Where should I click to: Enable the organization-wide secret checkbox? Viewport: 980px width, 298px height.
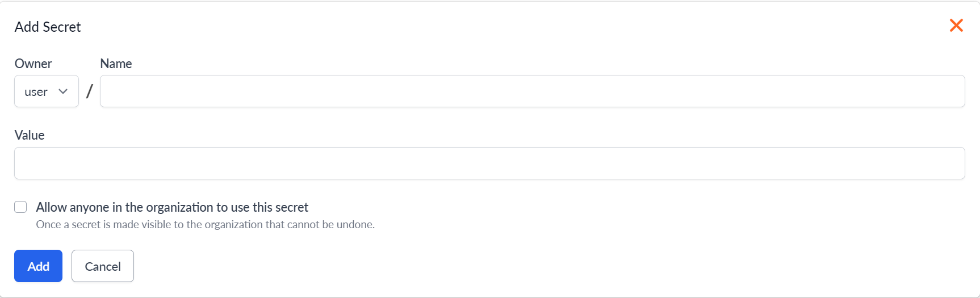click(x=21, y=207)
